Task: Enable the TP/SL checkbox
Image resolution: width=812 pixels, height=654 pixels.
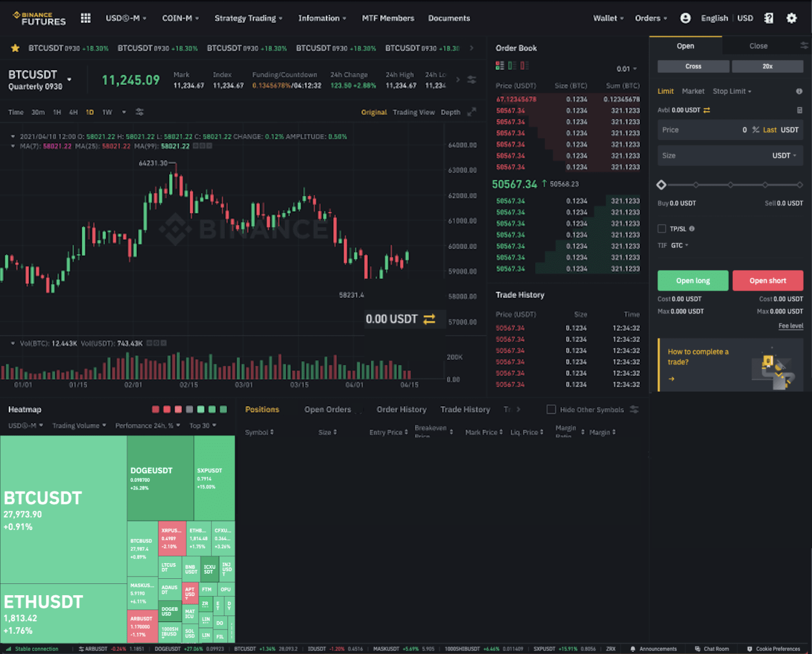Action: click(662, 229)
